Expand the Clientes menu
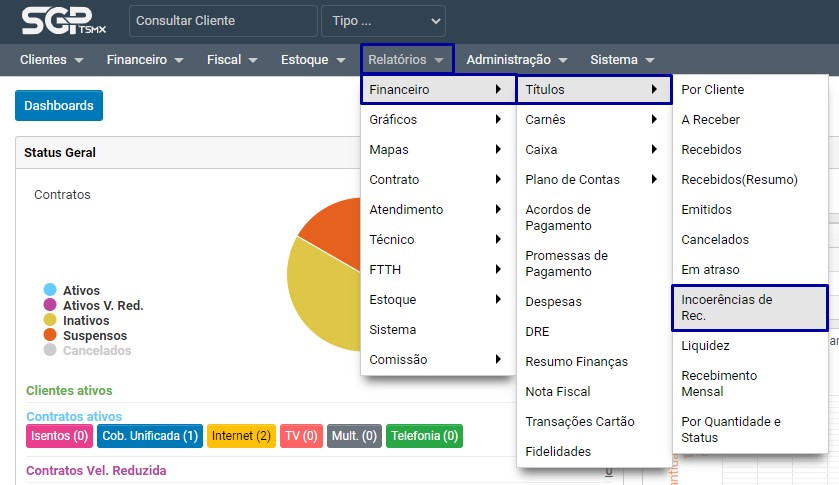 pos(51,60)
